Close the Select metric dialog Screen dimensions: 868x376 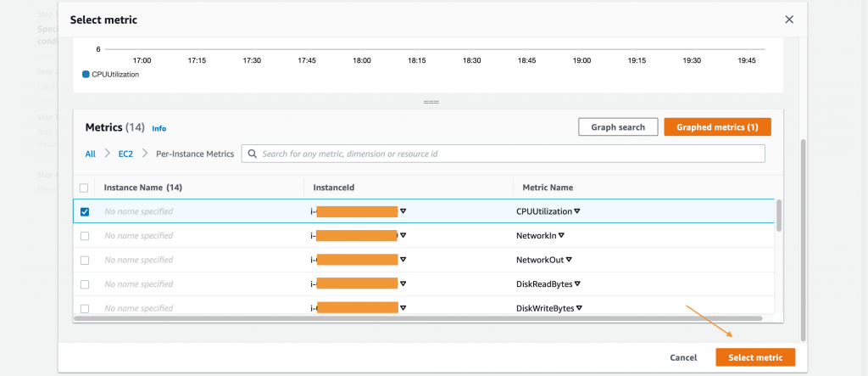[x=789, y=20]
